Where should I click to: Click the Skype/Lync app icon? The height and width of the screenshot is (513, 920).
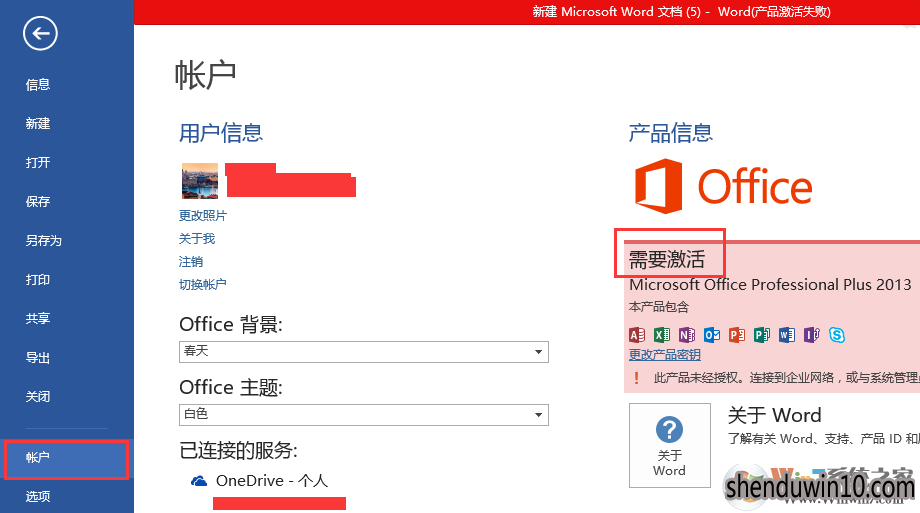pyautogui.click(x=837, y=335)
